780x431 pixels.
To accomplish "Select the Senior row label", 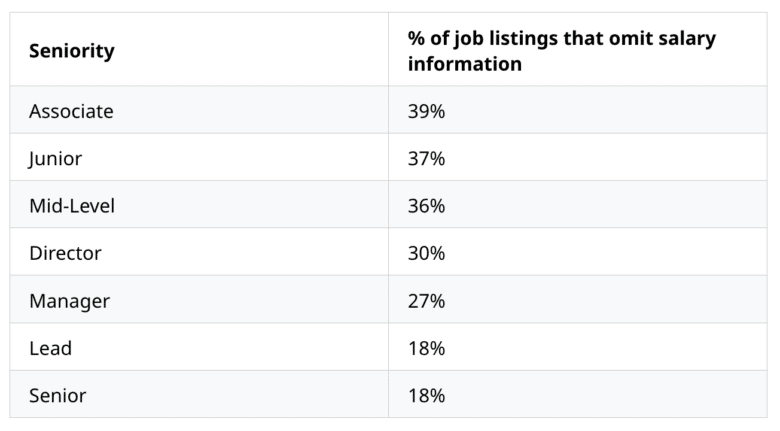I will point(57,395).
